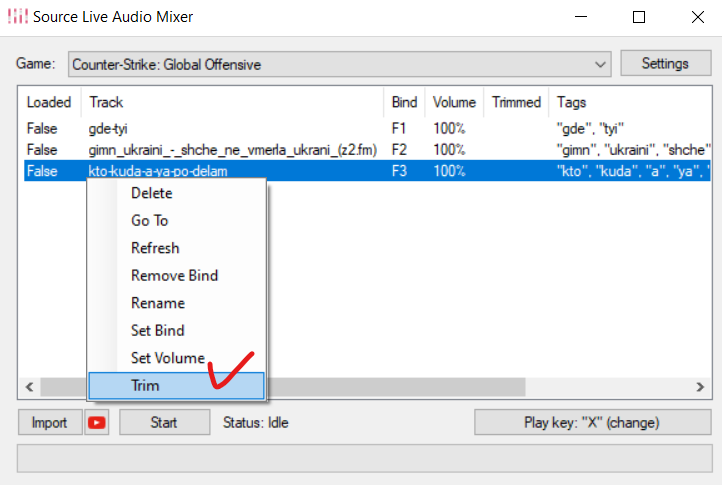Click the YouTube import icon button
Image resolution: width=722 pixels, height=485 pixels.
97,423
